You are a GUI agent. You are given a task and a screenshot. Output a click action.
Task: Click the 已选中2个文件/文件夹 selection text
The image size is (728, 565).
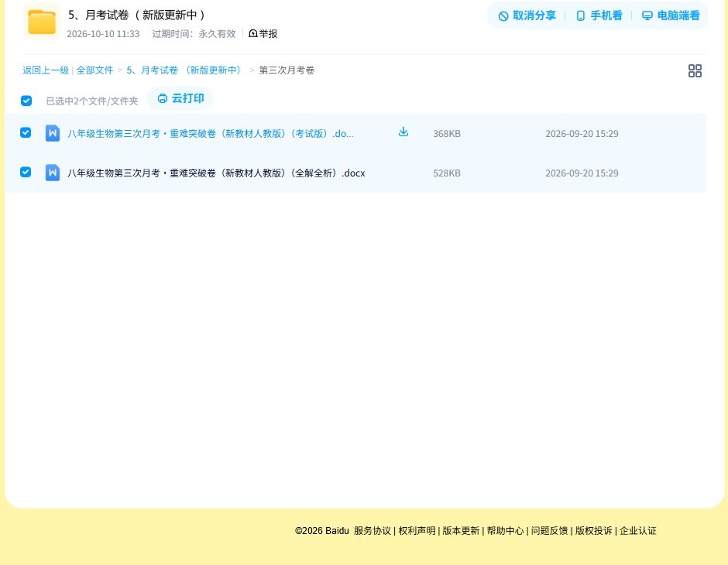tap(92, 101)
